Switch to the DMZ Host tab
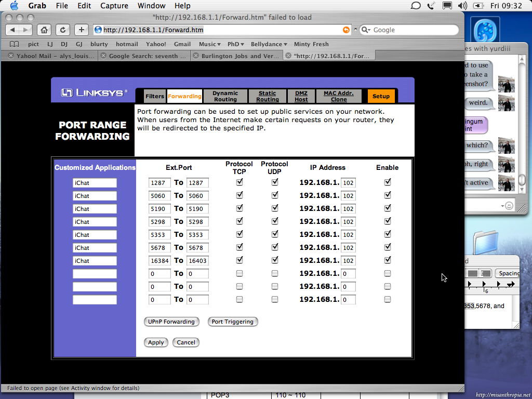The height and width of the screenshot is (399, 532). click(301, 96)
